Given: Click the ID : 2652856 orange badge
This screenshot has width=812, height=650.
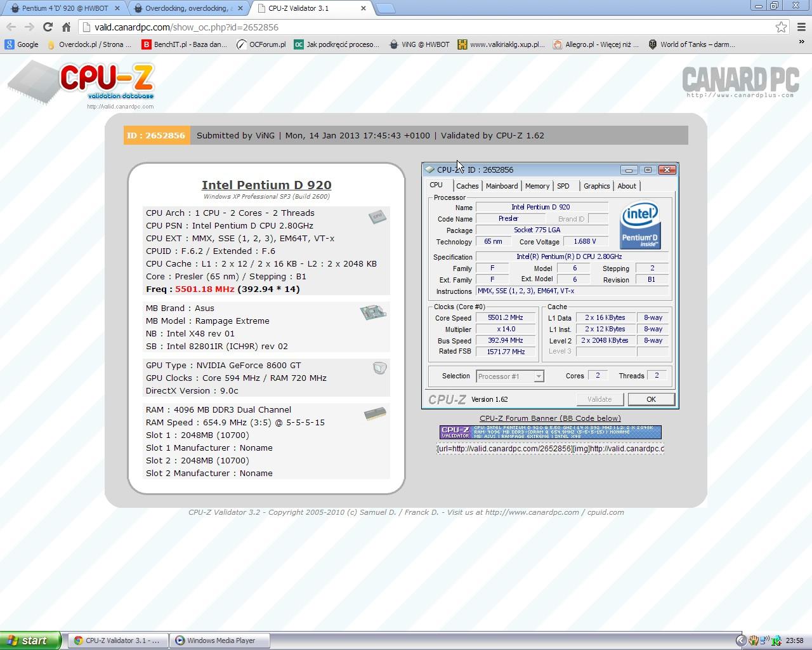Looking at the screenshot, I should click(x=157, y=135).
